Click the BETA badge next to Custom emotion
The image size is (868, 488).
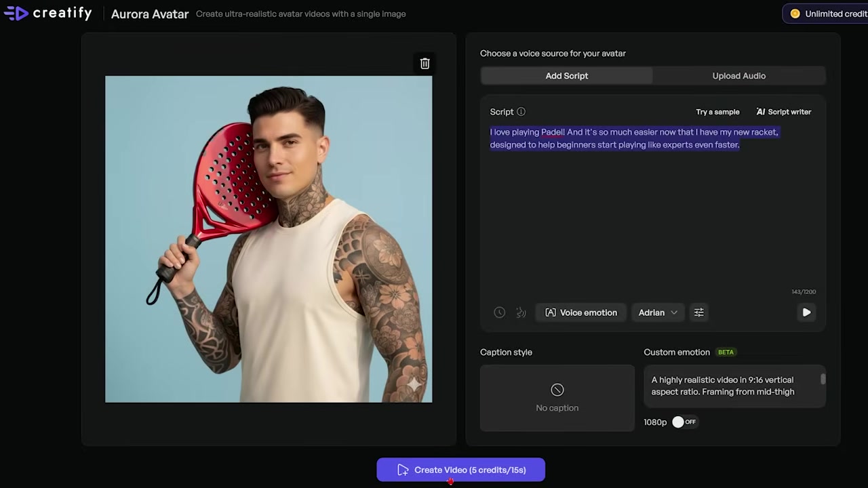tap(726, 352)
